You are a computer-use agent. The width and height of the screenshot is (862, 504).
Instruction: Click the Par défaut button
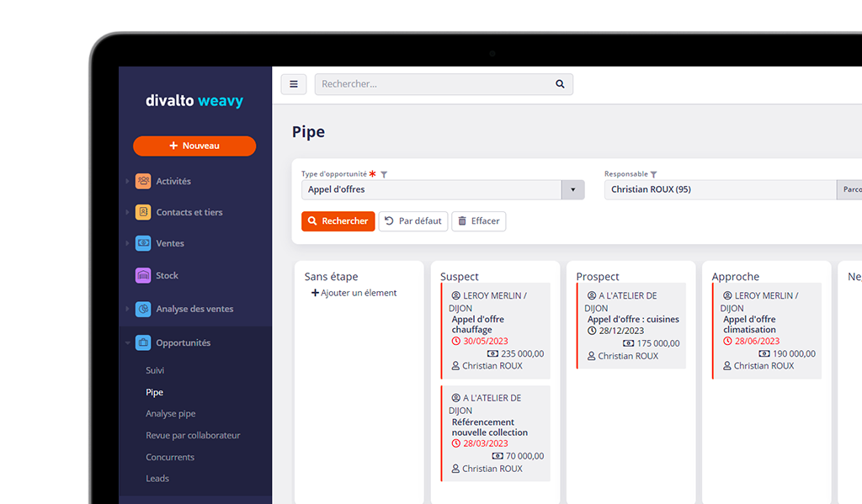[413, 221]
